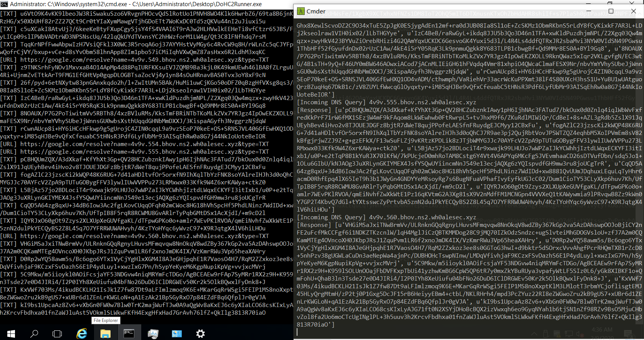
Task: Click the [TXT] line starting pCBHQUmZQX
Action: pyautogui.click(x=147, y=159)
